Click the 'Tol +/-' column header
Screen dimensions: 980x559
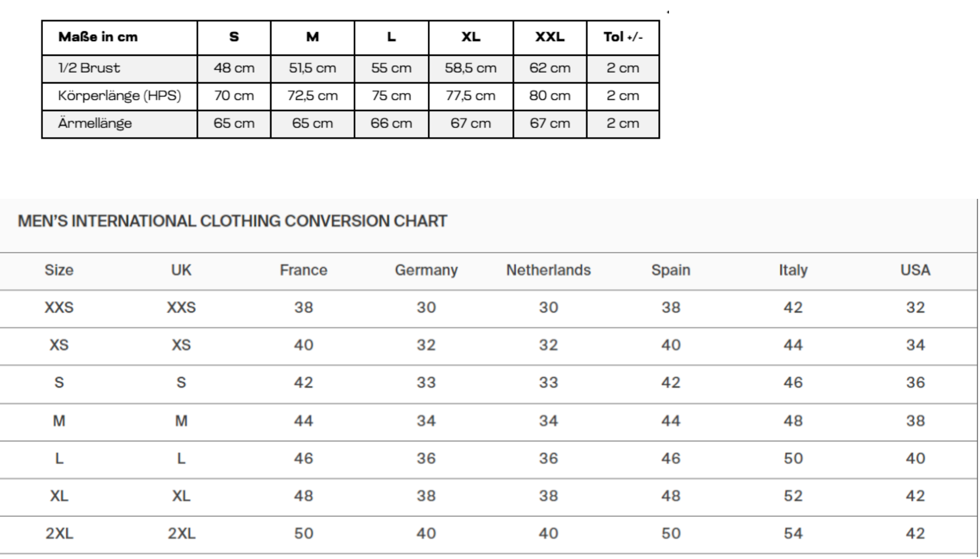623,38
